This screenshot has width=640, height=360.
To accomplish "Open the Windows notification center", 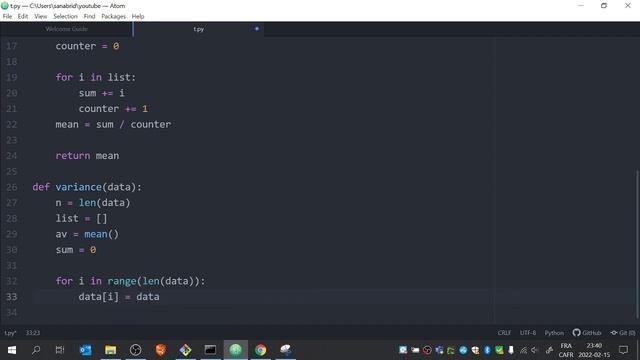I will coord(623,350).
